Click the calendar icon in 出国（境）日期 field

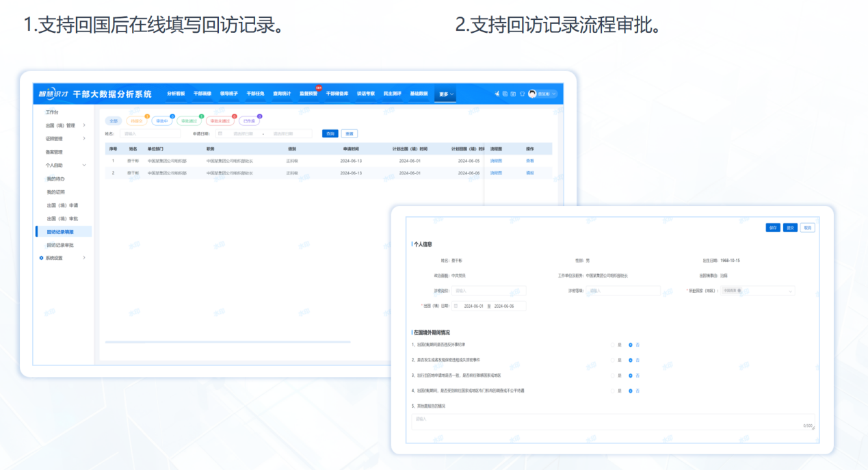(456, 306)
